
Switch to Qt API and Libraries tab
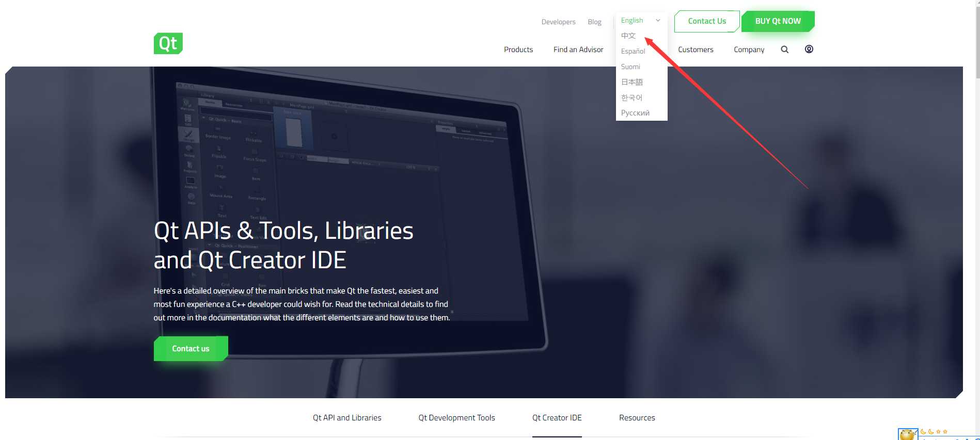coord(347,418)
